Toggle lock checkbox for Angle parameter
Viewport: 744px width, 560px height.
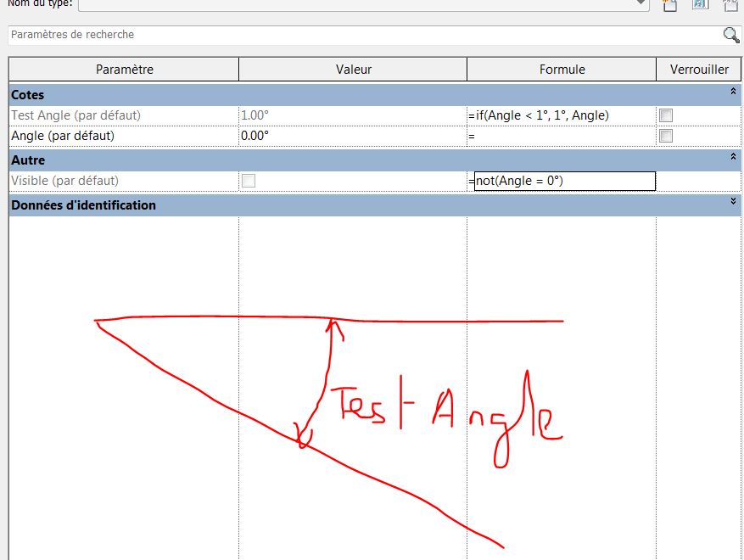pyautogui.click(x=666, y=136)
